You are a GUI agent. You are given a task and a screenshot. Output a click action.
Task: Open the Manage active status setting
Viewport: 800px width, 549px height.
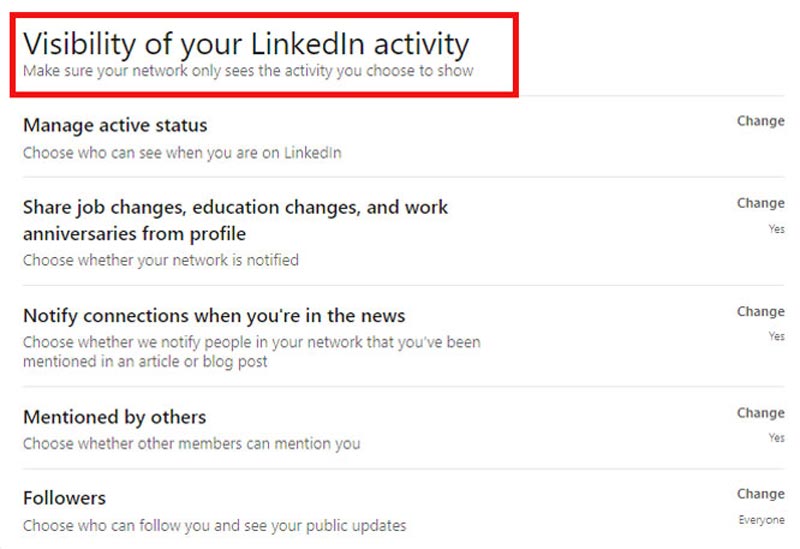(x=115, y=125)
